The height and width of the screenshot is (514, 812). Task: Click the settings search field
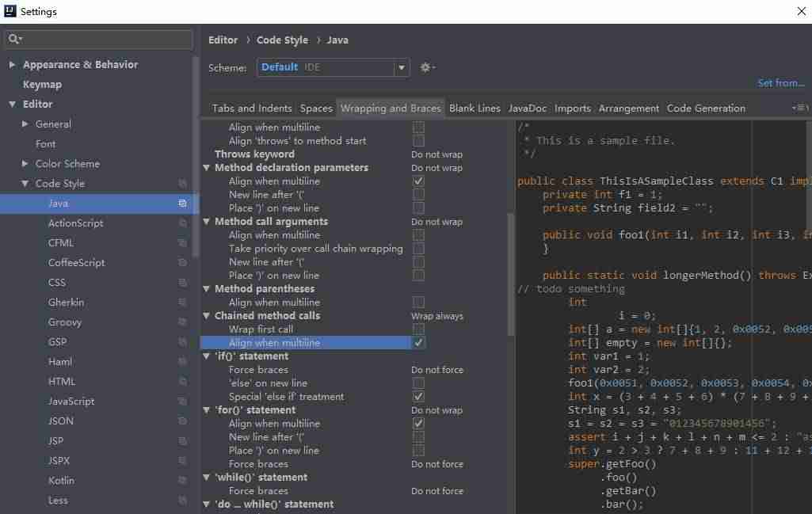coord(98,39)
